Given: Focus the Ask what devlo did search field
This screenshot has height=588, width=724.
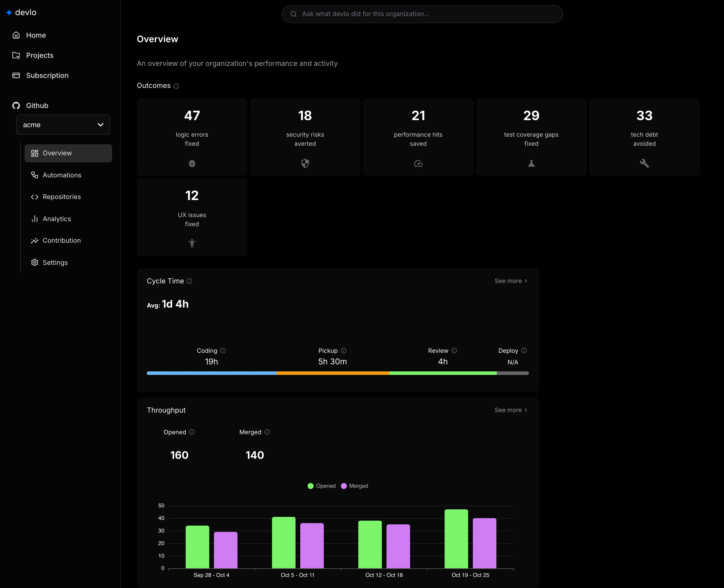Looking at the screenshot, I should (422, 14).
